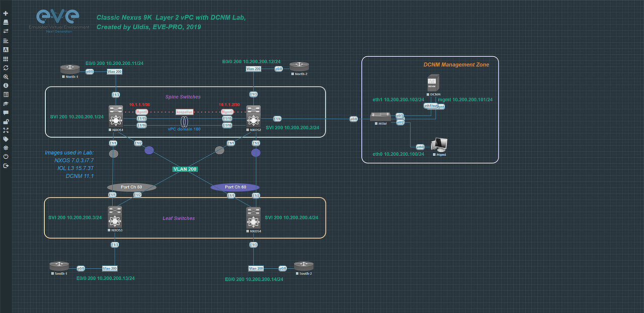The height and width of the screenshot is (313, 644).
Task: Open the Lab details icon
Action: coord(6,94)
